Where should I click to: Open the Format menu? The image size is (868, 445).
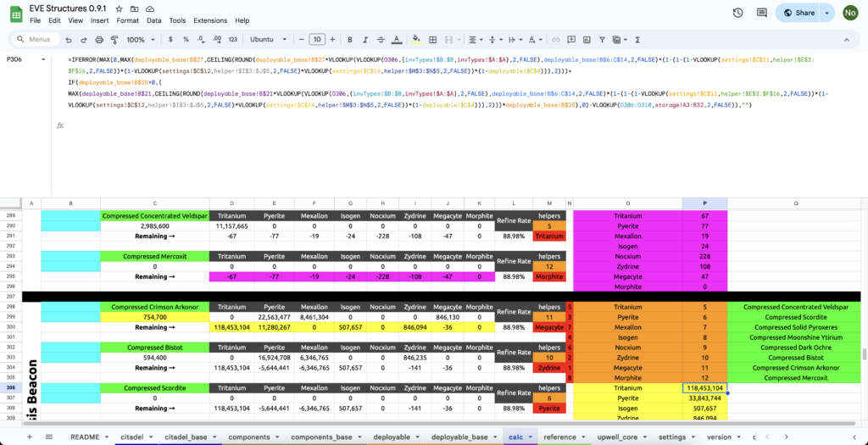point(128,20)
